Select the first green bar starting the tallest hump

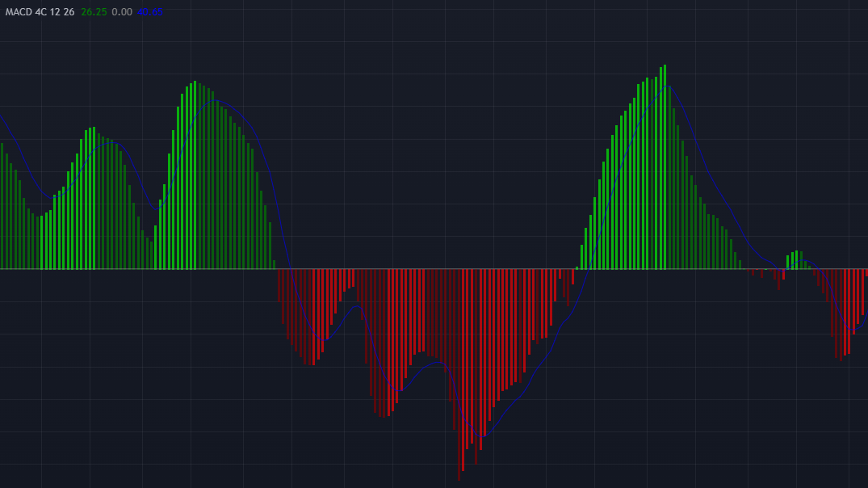[577, 267]
